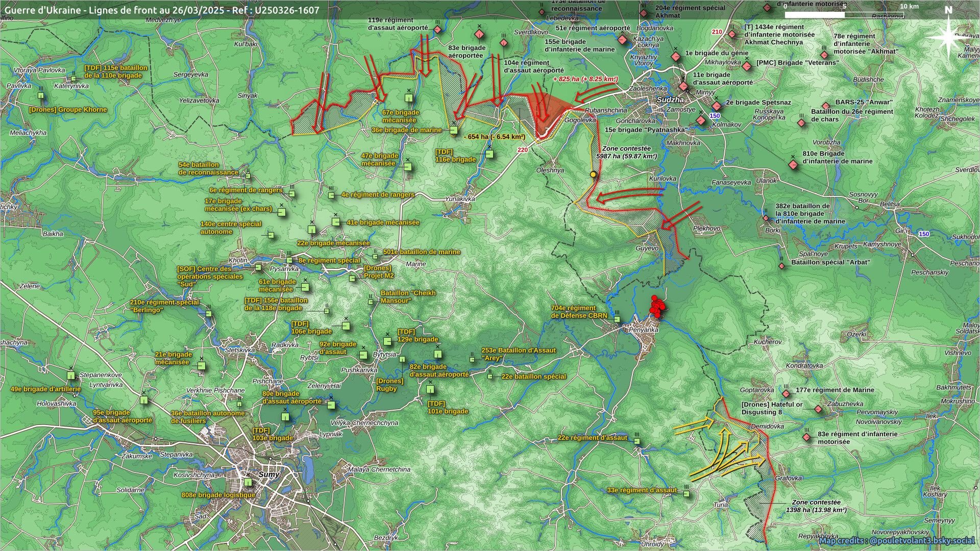Click the 253e Bataillon d'Assaut Arey label
980x551 pixels.
click(518, 354)
